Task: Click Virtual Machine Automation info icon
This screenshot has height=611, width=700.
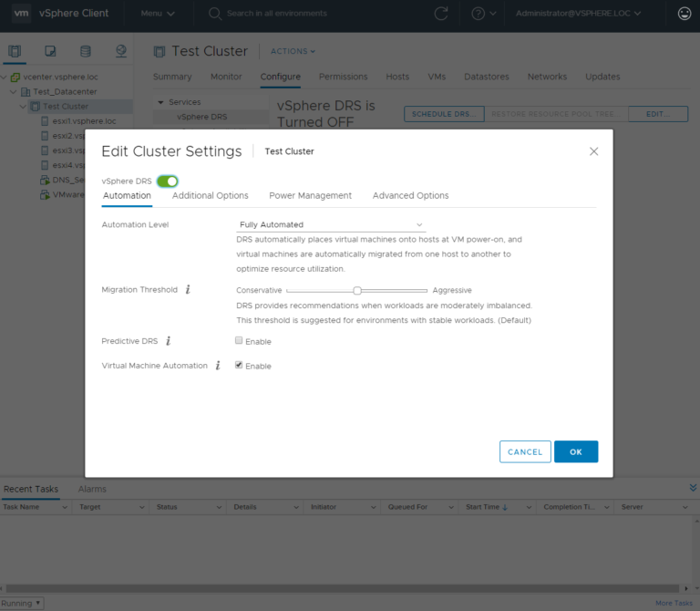Action: (x=218, y=366)
